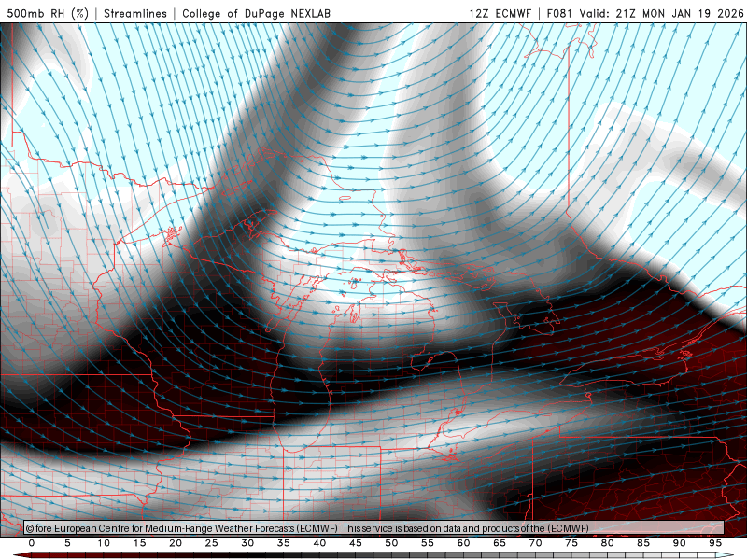Image resolution: width=747 pixels, height=560 pixels.
Task: Click the '5' value on the RH scale
Action: 67,543
